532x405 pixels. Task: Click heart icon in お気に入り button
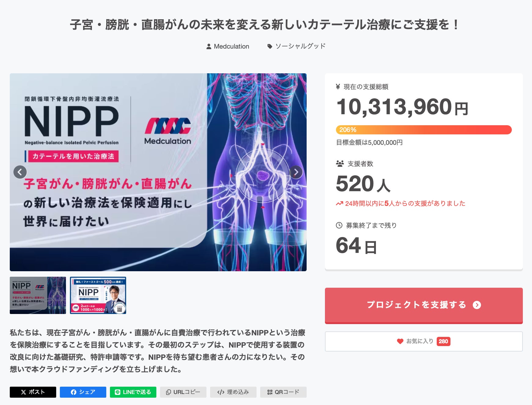pyautogui.click(x=400, y=341)
